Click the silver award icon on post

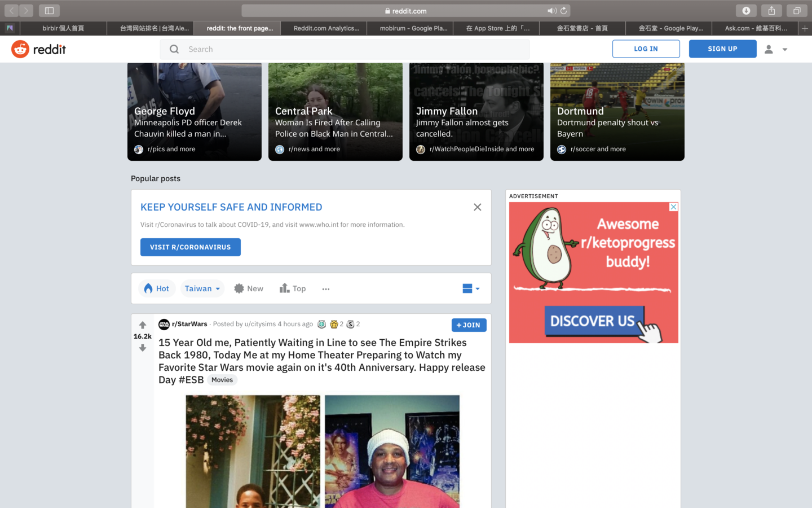(350, 324)
